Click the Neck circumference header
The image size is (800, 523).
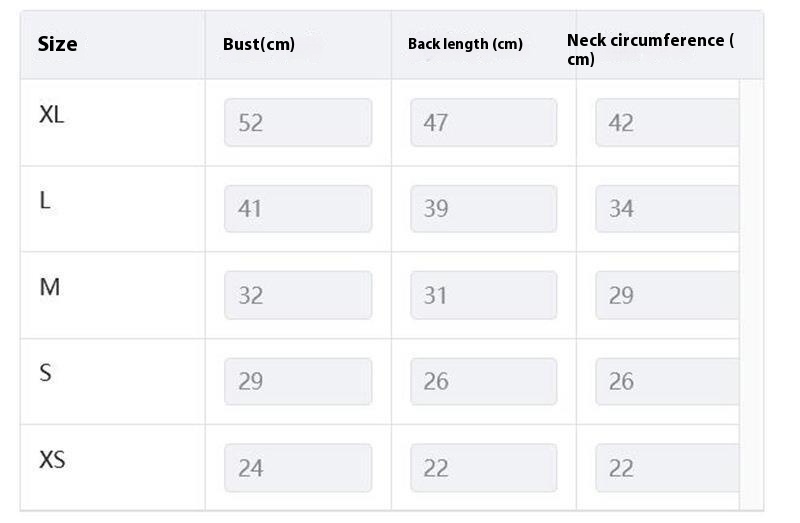tap(651, 49)
